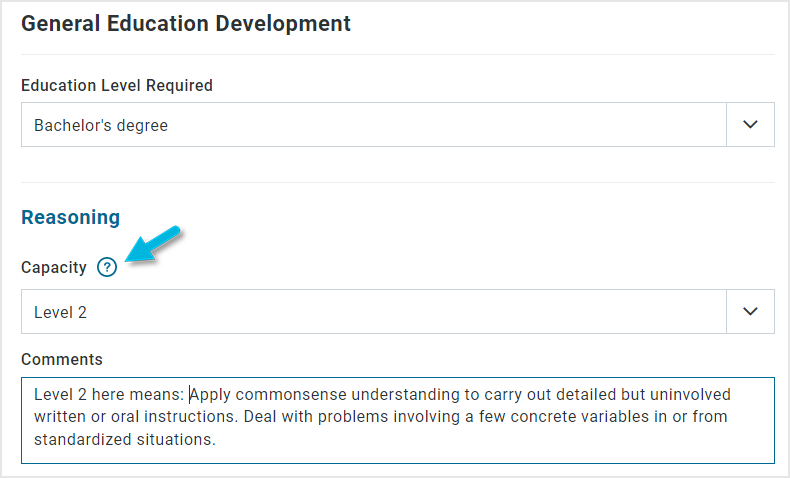The width and height of the screenshot is (790, 478).
Task: Place cursor on word "uninvolved" in Comments
Action: (x=690, y=394)
